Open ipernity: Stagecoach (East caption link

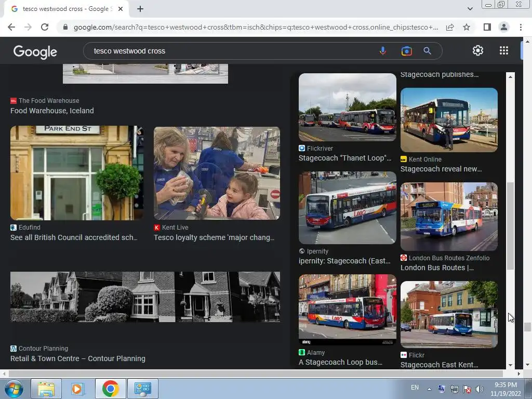tap(344, 261)
